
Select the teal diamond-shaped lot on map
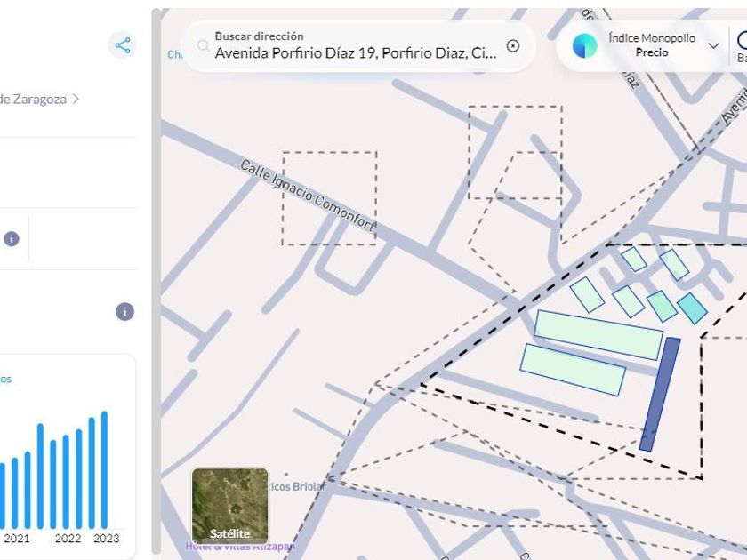(x=692, y=308)
